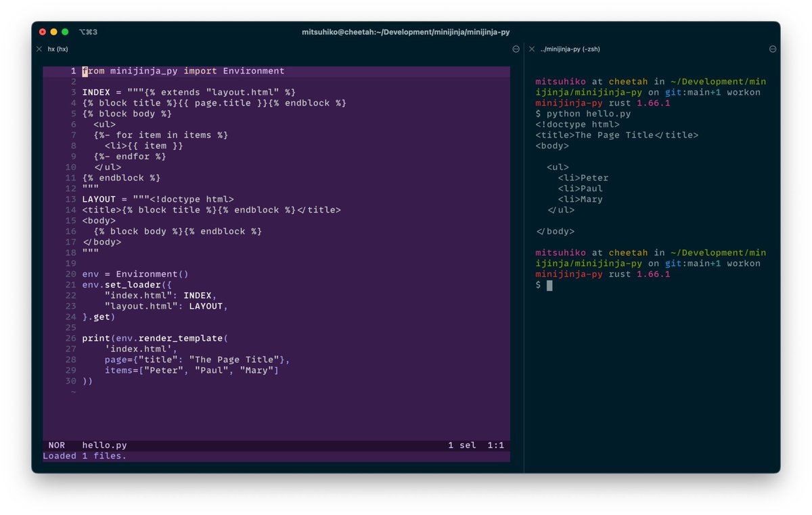The width and height of the screenshot is (812, 515).
Task: Open the zsh pane options circle icon
Action: [773, 49]
